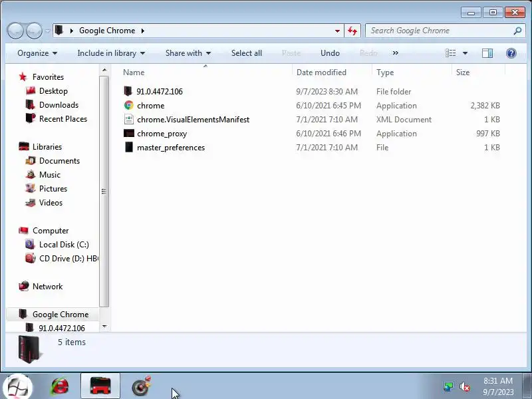The width and height of the screenshot is (532, 399).
Task: Click the Google Chrome folder icon in sidebar
Action: tap(23, 314)
